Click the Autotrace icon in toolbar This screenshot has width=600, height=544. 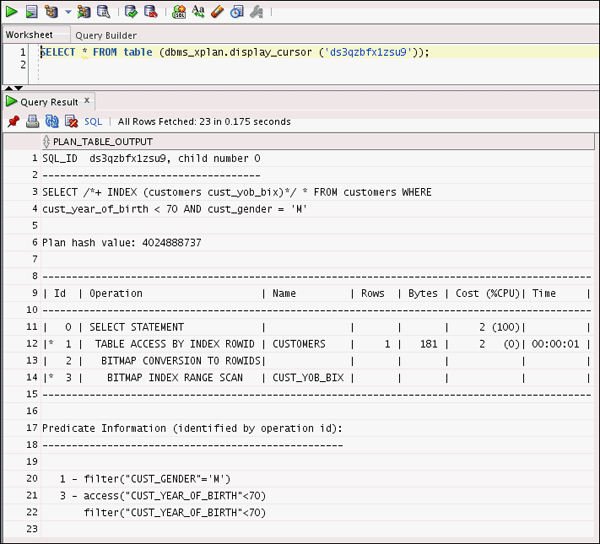pyautogui.click(x=84, y=12)
